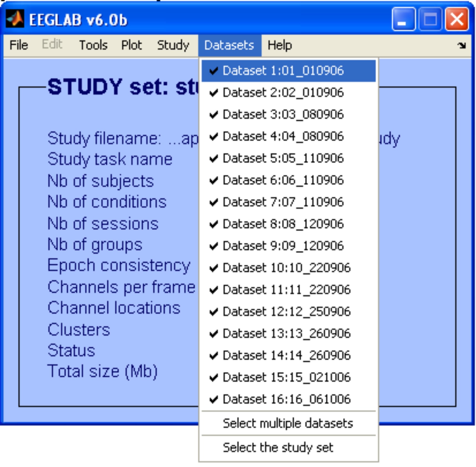Minimize the EEGLAB window
The height and width of the screenshot is (467, 476).
(404, 19)
